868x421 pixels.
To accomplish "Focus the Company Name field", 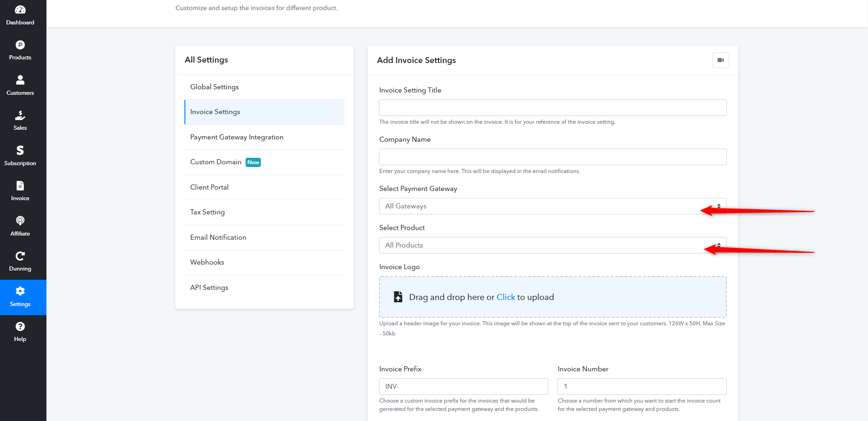I will (553, 157).
